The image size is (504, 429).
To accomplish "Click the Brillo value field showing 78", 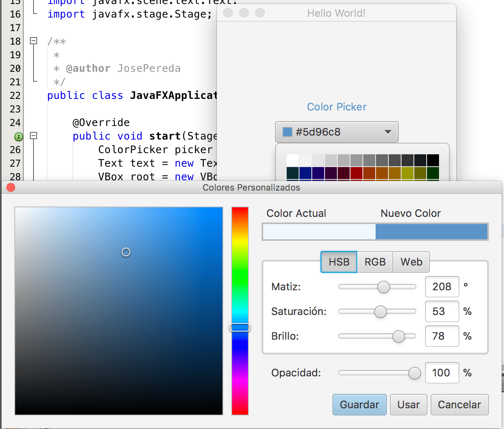I will (x=442, y=336).
